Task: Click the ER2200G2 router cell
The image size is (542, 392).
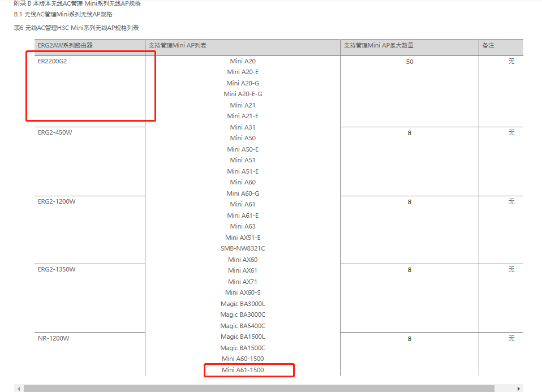Action: pyautogui.click(x=90, y=91)
